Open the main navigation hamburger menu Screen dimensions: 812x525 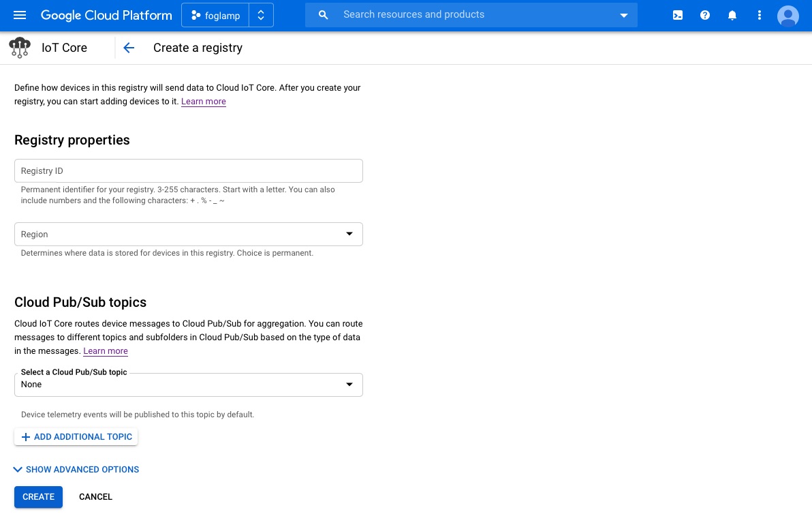click(x=20, y=15)
